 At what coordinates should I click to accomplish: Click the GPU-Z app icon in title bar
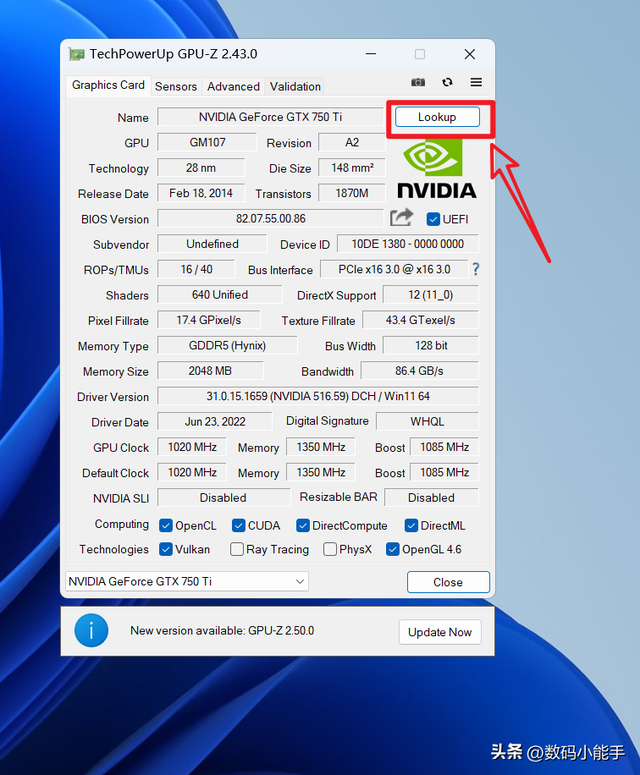76,54
